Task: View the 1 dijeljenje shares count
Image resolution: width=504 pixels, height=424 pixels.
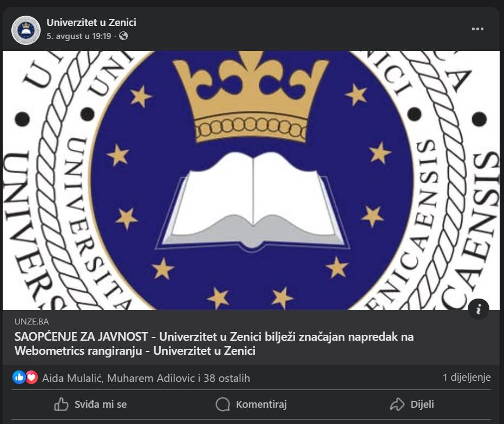Action: pos(467,377)
